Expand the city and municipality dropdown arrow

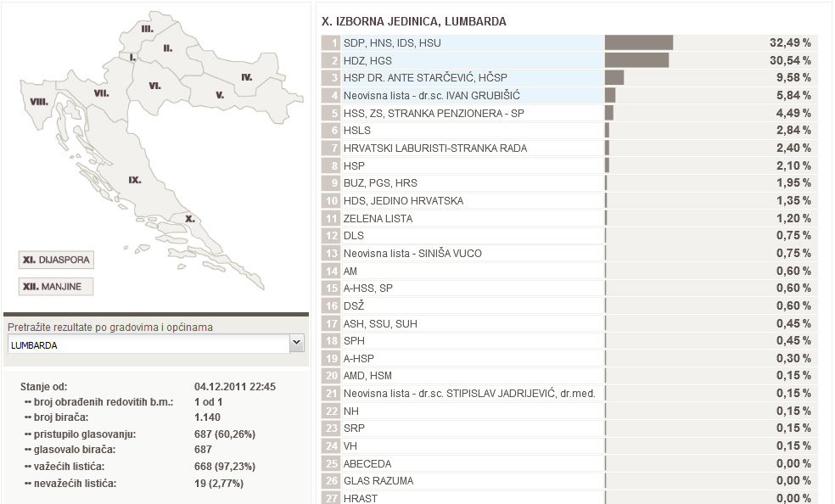tap(296, 343)
